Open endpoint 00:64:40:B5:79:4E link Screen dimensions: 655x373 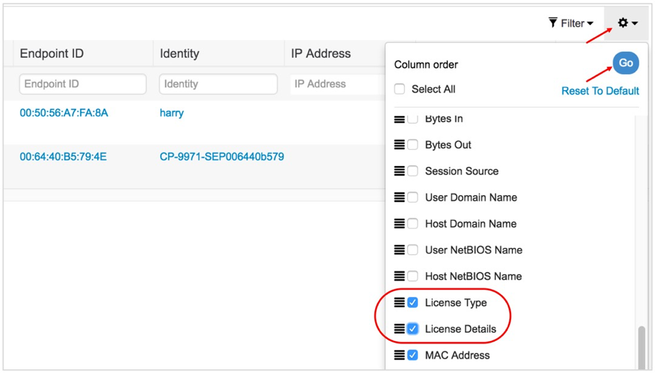coord(63,157)
